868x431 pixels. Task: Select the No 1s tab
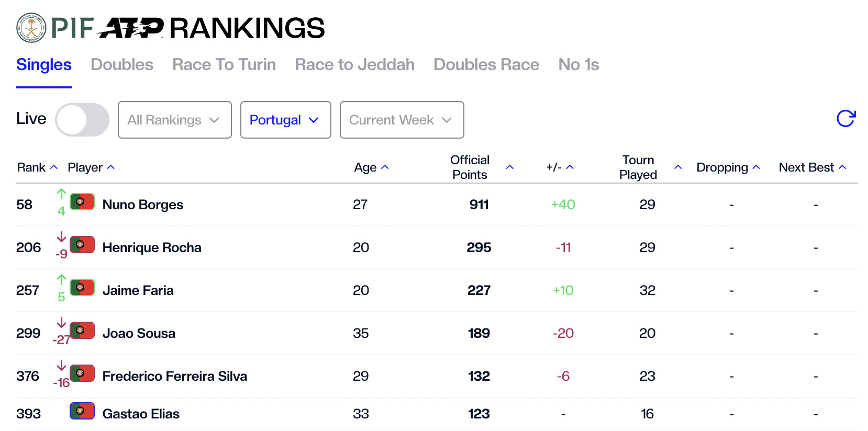click(x=578, y=65)
